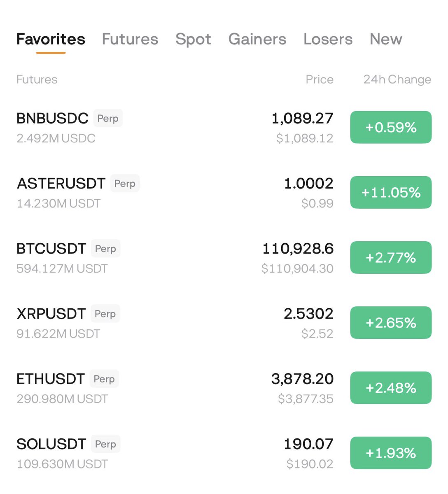Viewport: 448px width, 494px height.
Task: Select the Gainers tab
Action: (257, 39)
